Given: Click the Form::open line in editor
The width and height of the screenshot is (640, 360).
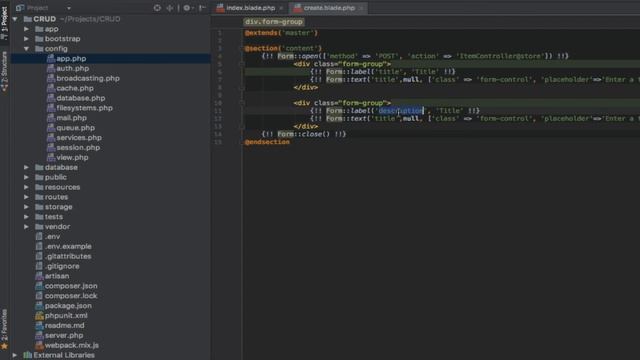Looking at the screenshot, I should (x=415, y=56).
